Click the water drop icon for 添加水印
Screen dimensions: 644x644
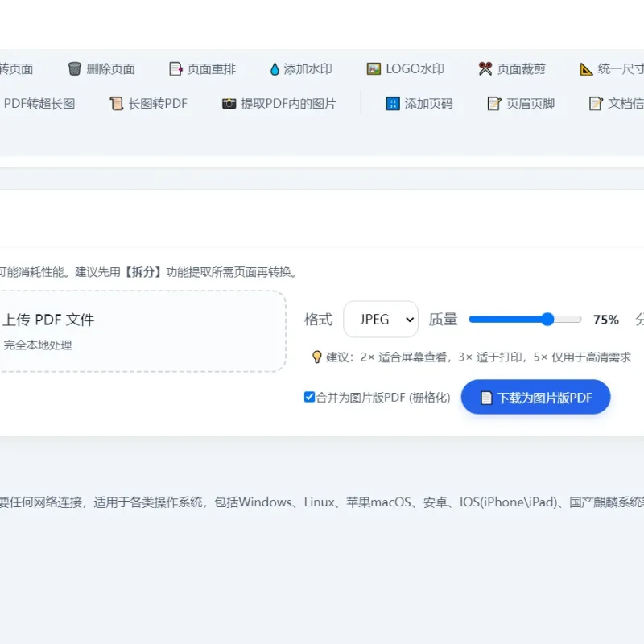coord(275,68)
